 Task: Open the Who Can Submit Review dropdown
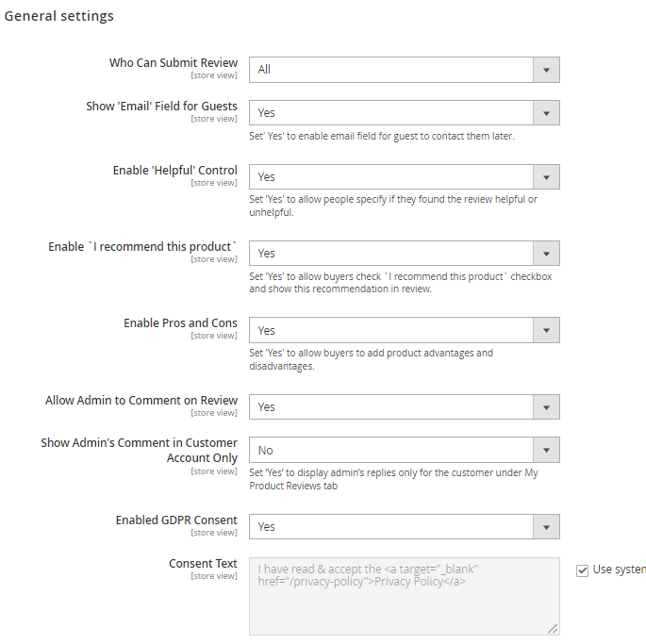click(x=405, y=70)
